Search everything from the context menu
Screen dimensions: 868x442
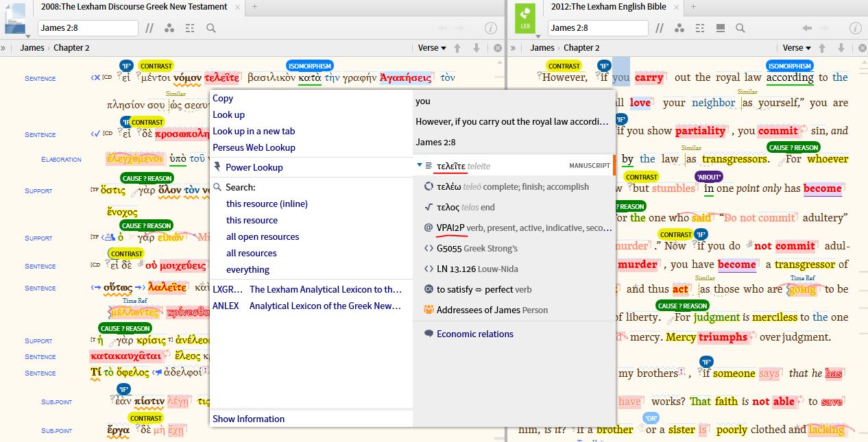coord(248,269)
